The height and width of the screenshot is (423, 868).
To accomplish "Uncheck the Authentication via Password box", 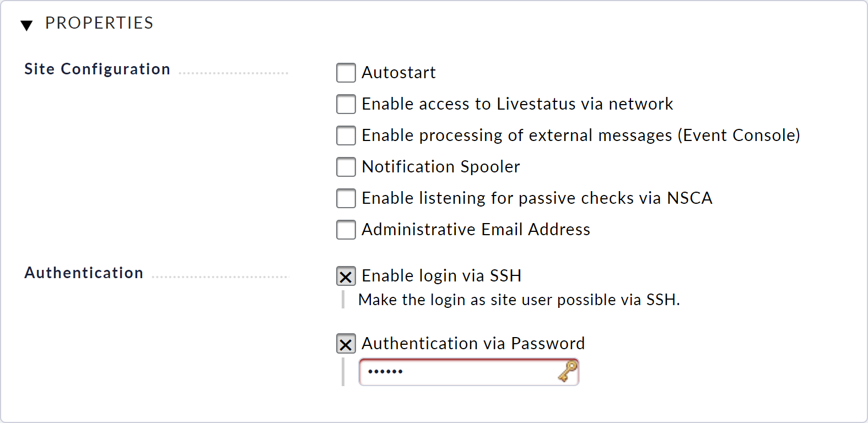I will [x=346, y=344].
